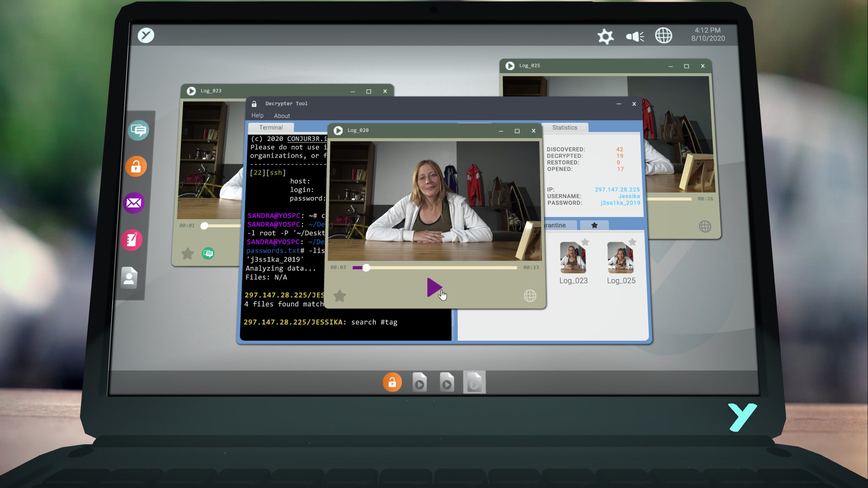Click the Log_020 video progress slider
This screenshot has height=488, width=868.
tap(366, 268)
